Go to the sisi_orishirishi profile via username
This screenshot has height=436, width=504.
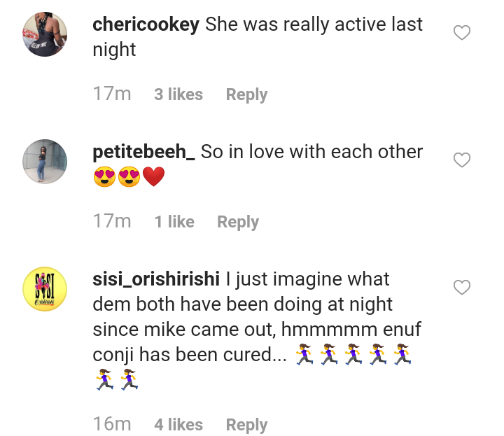click(x=157, y=279)
